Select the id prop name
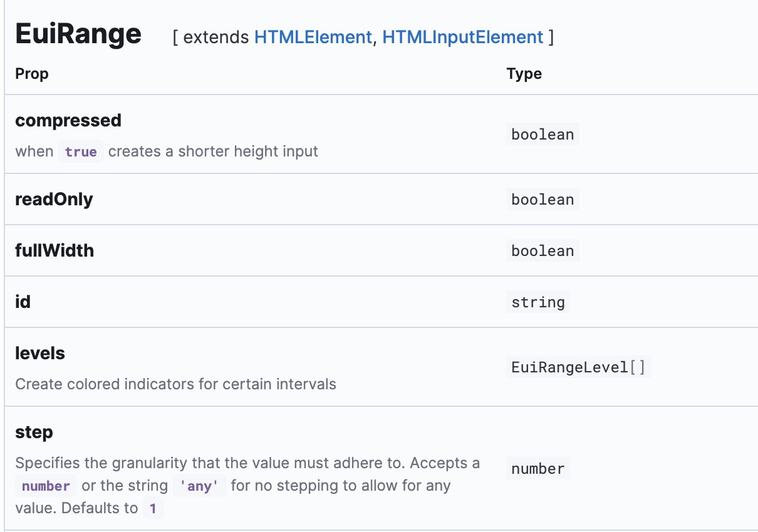 coord(23,302)
